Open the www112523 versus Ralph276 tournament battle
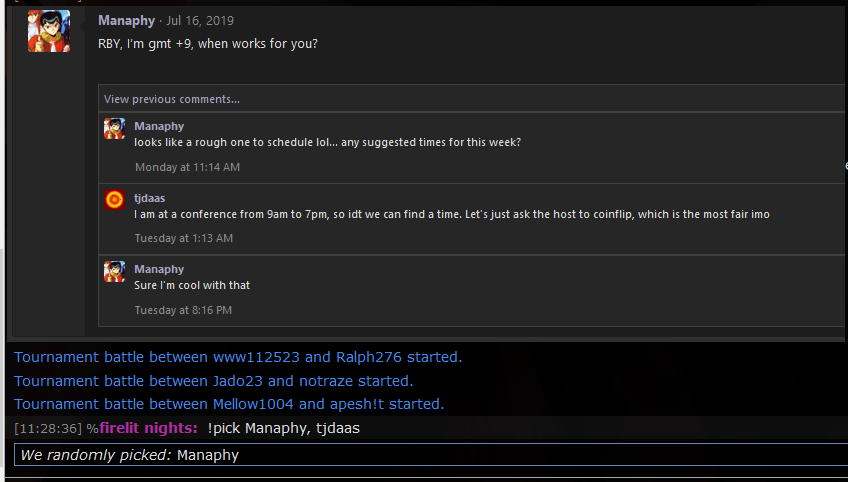Image resolution: width=848 pixels, height=482 pixels. 238,357
